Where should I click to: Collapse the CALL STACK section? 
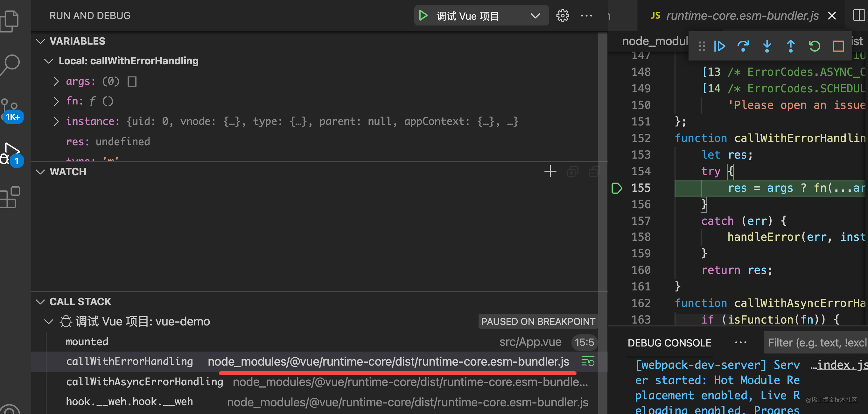coord(41,302)
